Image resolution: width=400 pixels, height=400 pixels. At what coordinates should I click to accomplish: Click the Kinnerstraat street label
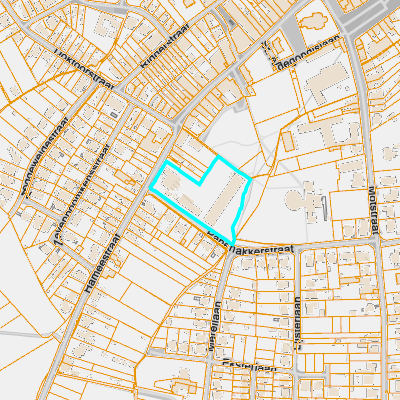click(x=165, y=46)
